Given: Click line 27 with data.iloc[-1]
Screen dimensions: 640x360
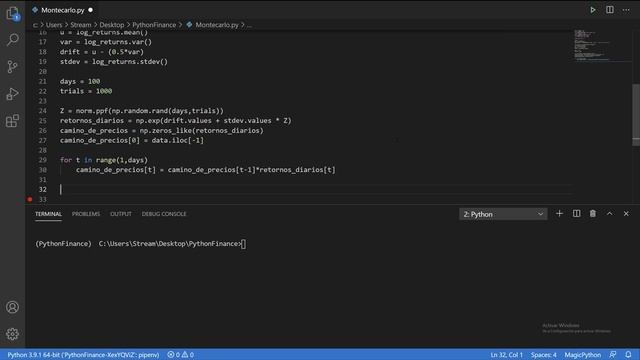Looking at the screenshot, I should (132, 140).
